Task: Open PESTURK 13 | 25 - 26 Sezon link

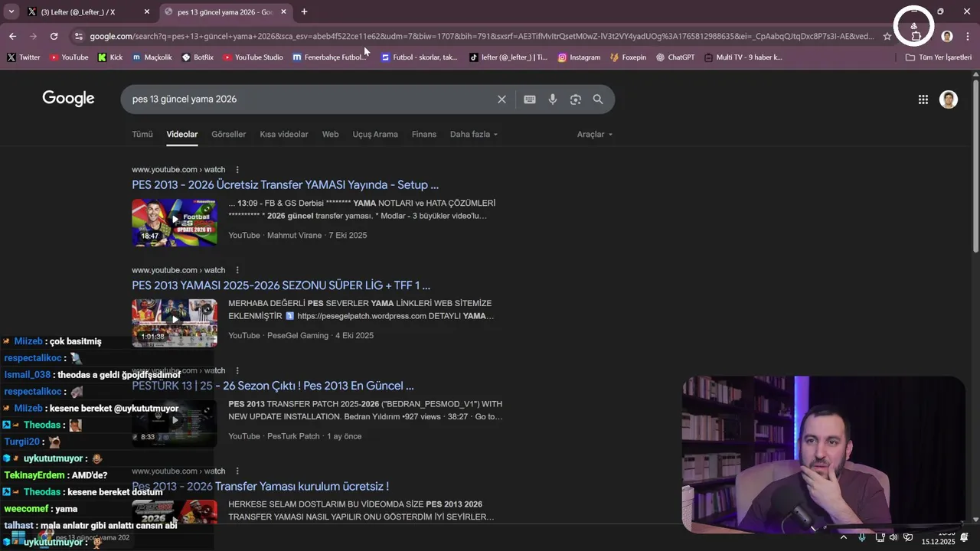Action: click(x=273, y=386)
